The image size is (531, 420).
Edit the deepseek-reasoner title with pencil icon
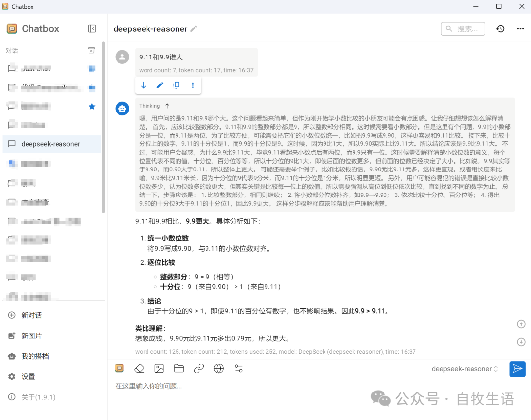pyautogui.click(x=193, y=29)
